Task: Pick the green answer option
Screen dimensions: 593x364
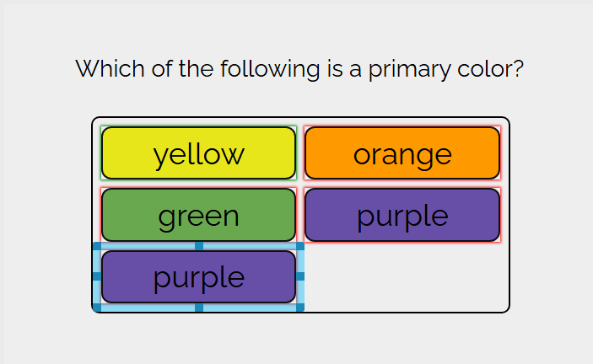Action: (198, 215)
